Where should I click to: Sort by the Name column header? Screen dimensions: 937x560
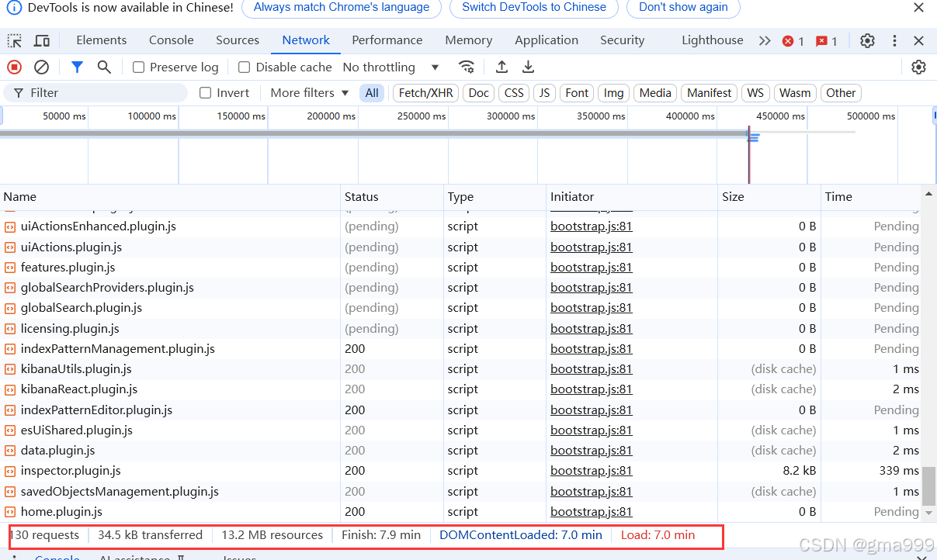coord(170,197)
